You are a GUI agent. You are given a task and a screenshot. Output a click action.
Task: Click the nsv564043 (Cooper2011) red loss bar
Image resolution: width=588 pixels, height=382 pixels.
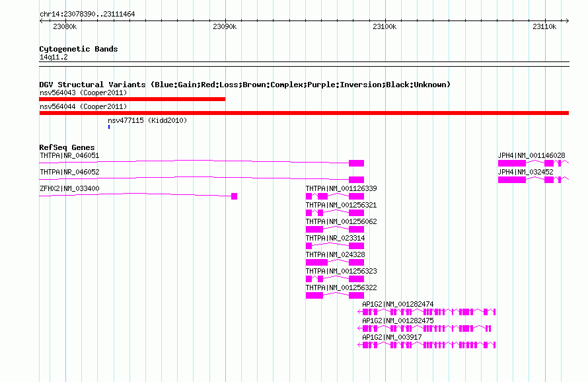click(132, 99)
